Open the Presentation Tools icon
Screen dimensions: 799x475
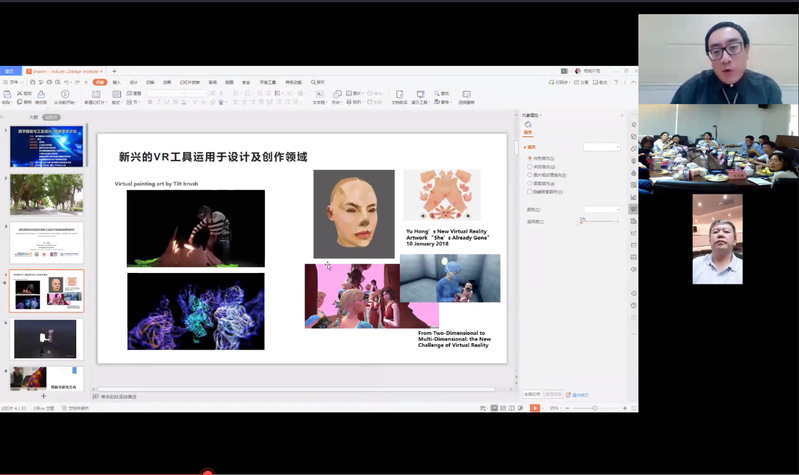click(x=420, y=94)
